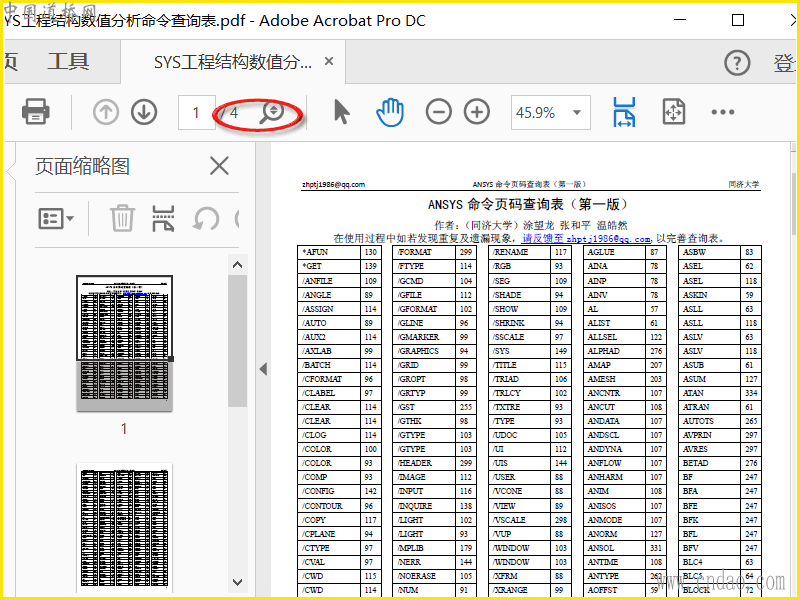Screen dimensions: 800x600
Task: Open the Help question mark icon
Action: (x=737, y=63)
